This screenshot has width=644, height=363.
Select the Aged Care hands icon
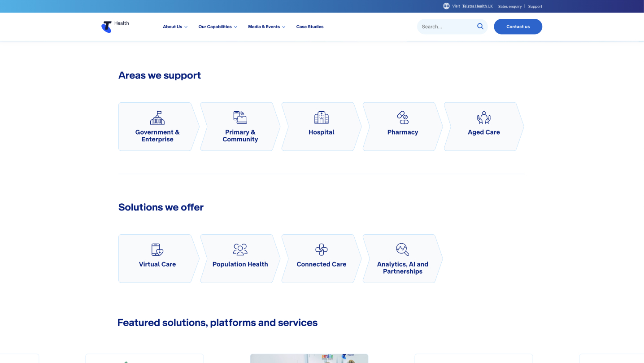[x=483, y=118]
